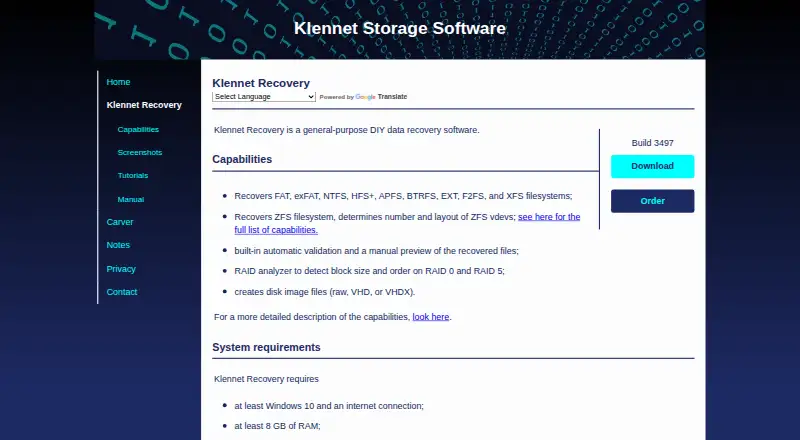Click the 'general-purpose DIY data recovery' sentence

tap(347, 130)
